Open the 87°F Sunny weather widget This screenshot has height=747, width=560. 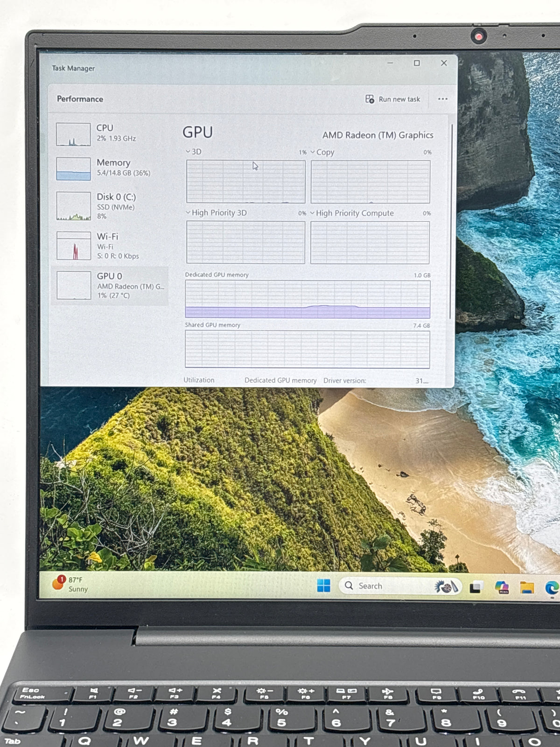70,584
